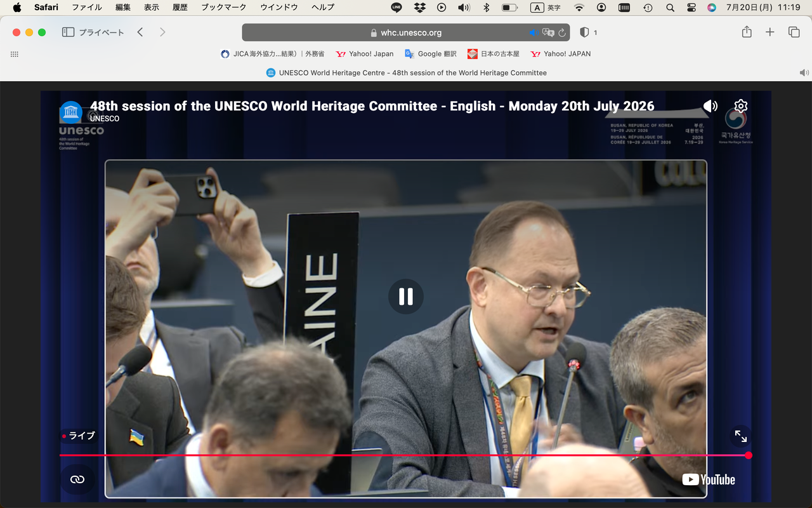
Task: Open YouTube player settings gear
Action: [x=741, y=106]
